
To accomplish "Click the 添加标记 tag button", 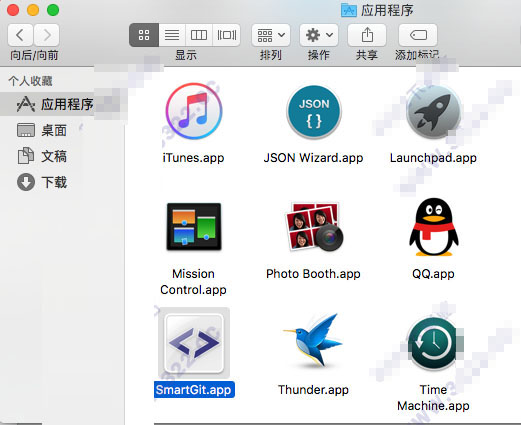I will point(418,35).
